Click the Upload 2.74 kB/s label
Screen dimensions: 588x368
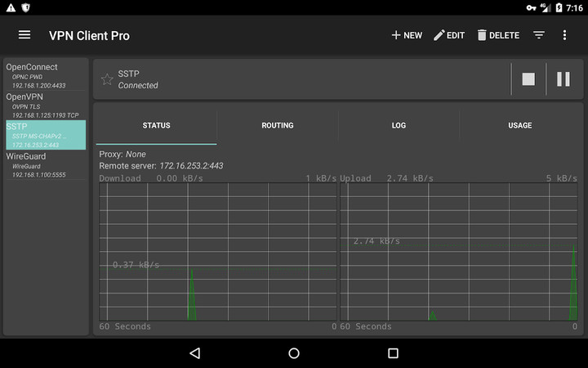point(386,178)
